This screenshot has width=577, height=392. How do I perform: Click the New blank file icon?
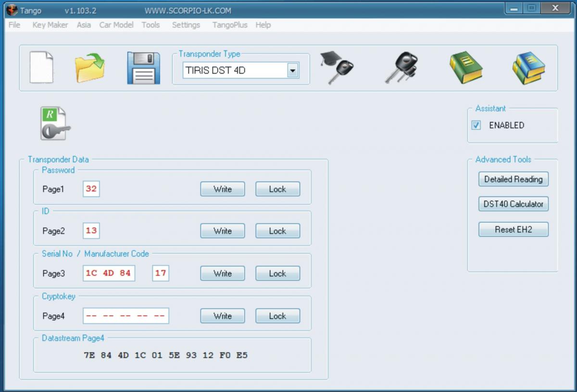[x=41, y=67]
